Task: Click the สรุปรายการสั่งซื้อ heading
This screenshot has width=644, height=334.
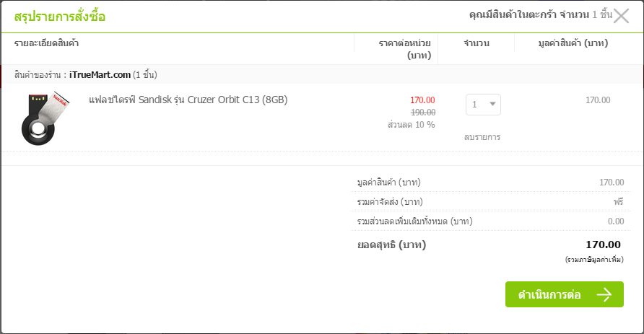Action: [59, 17]
